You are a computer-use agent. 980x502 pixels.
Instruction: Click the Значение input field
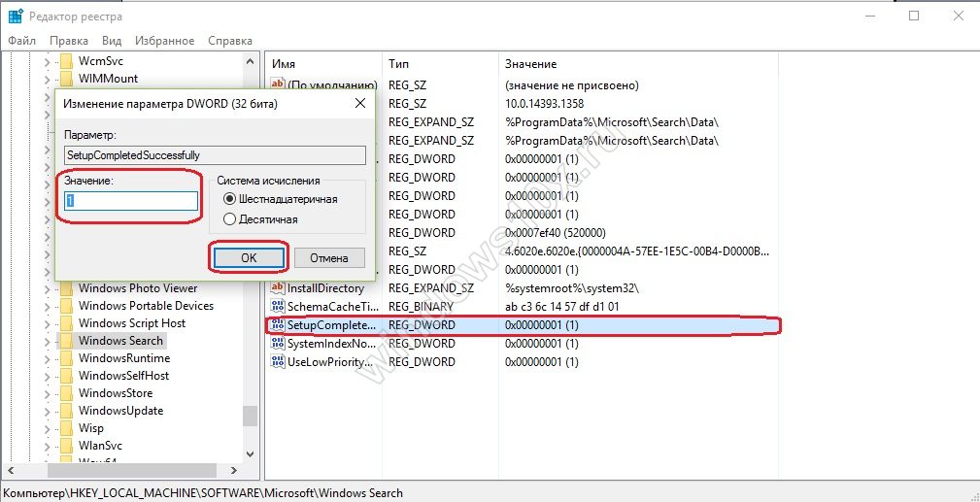[x=131, y=201]
